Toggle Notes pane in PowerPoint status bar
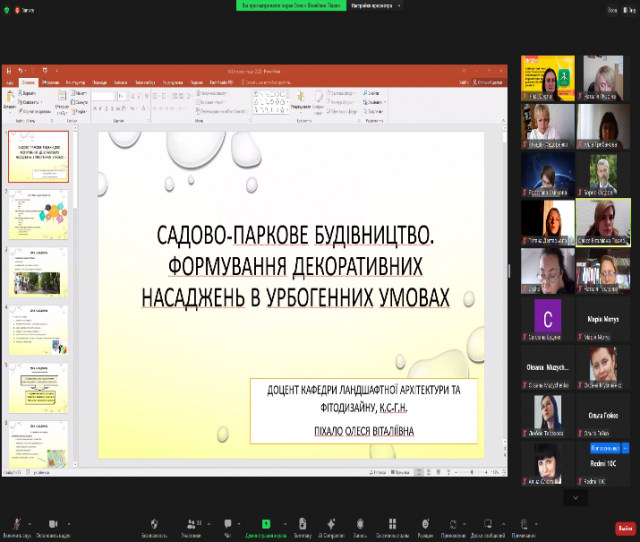Image resolution: width=640 pixels, height=542 pixels. [378, 472]
